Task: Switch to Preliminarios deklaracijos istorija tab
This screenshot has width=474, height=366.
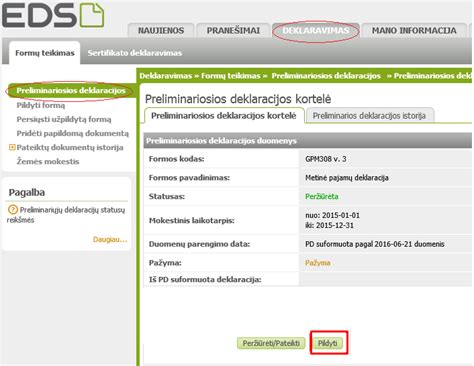Action: (369, 116)
